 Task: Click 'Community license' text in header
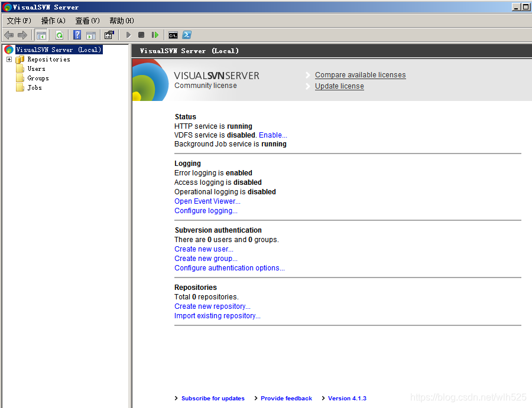206,86
